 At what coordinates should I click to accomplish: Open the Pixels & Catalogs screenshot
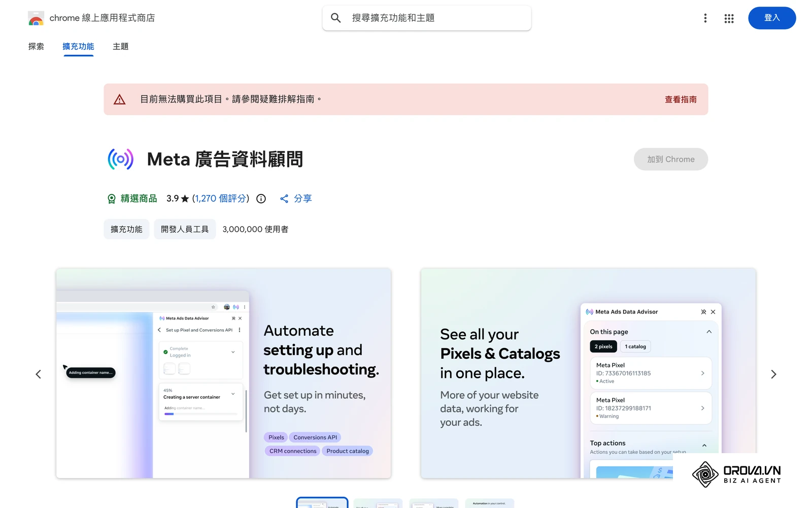tap(588, 373)
